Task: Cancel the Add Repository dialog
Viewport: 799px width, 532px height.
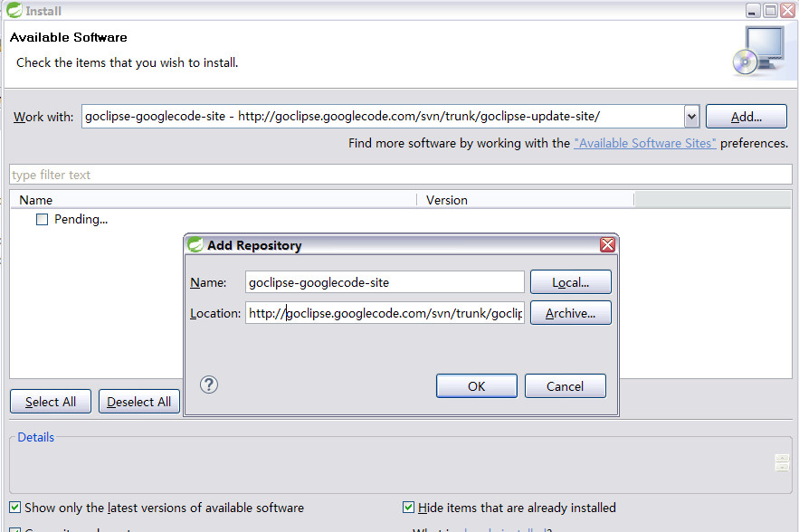Action: 566,386
